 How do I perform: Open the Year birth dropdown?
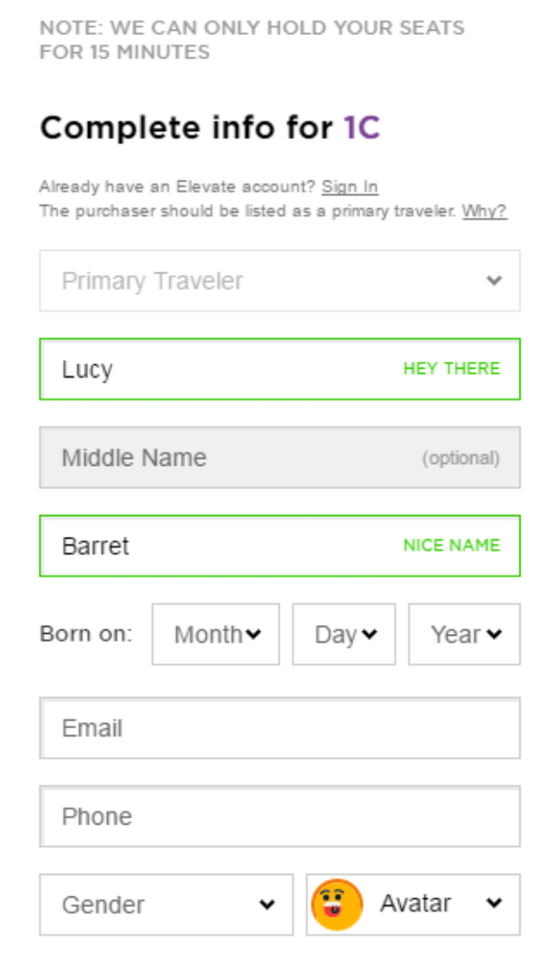point(464,634)
